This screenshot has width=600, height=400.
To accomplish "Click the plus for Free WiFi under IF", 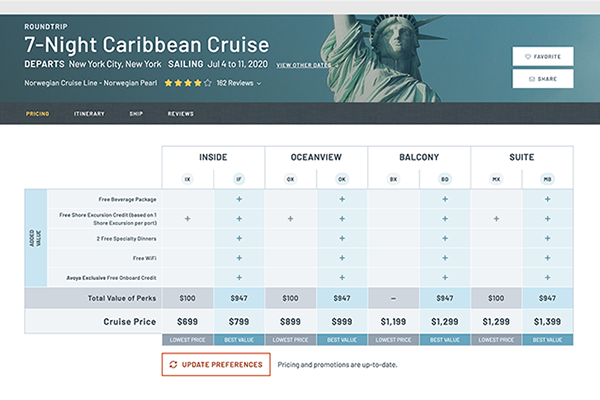I will (239, 258).
